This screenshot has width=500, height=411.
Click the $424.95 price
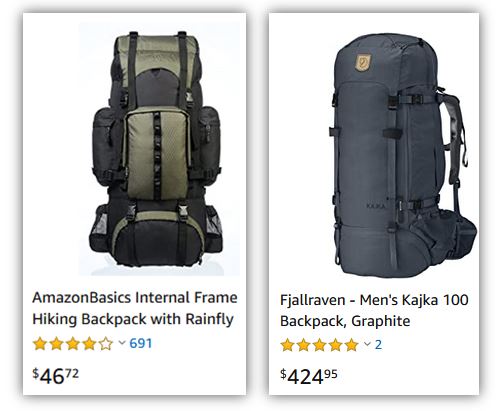[309, 376]
